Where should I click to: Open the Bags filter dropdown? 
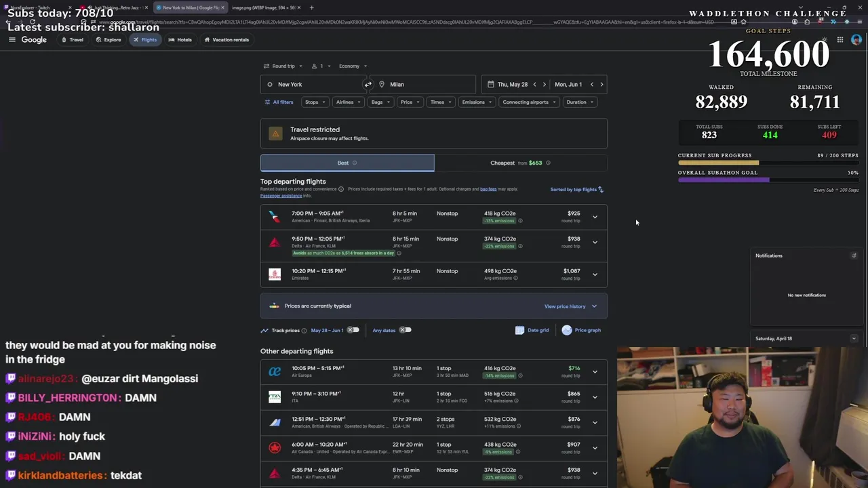[x=380, y=102]
